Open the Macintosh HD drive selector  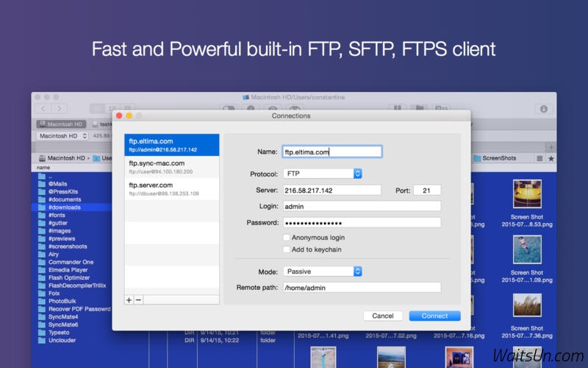(x=62, y=136)
